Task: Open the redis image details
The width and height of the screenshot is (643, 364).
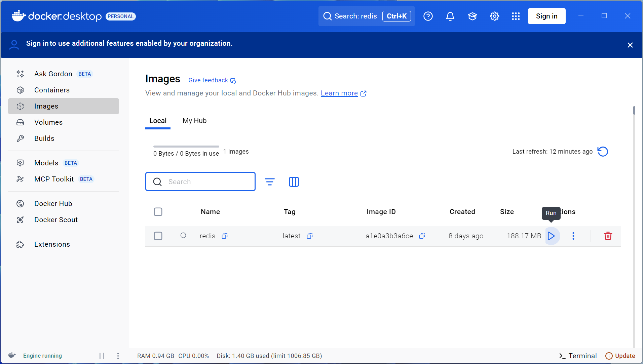Action: pyautogui.click(x=207, y=236)
